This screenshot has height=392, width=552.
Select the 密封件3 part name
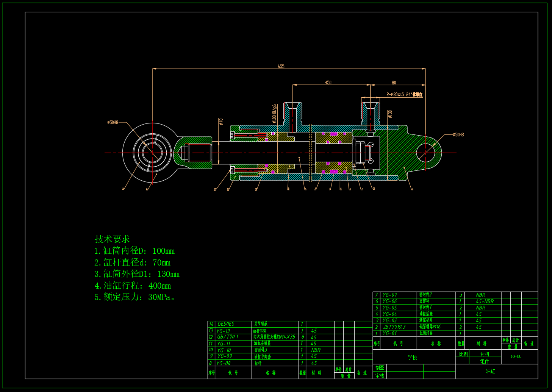261,350
